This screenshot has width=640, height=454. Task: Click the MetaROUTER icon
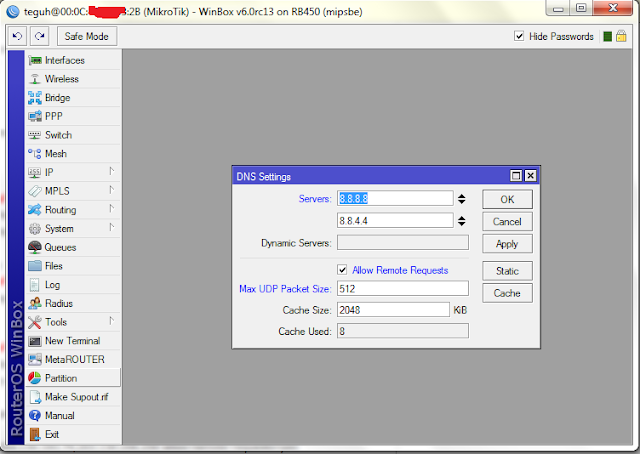[35, 359]
